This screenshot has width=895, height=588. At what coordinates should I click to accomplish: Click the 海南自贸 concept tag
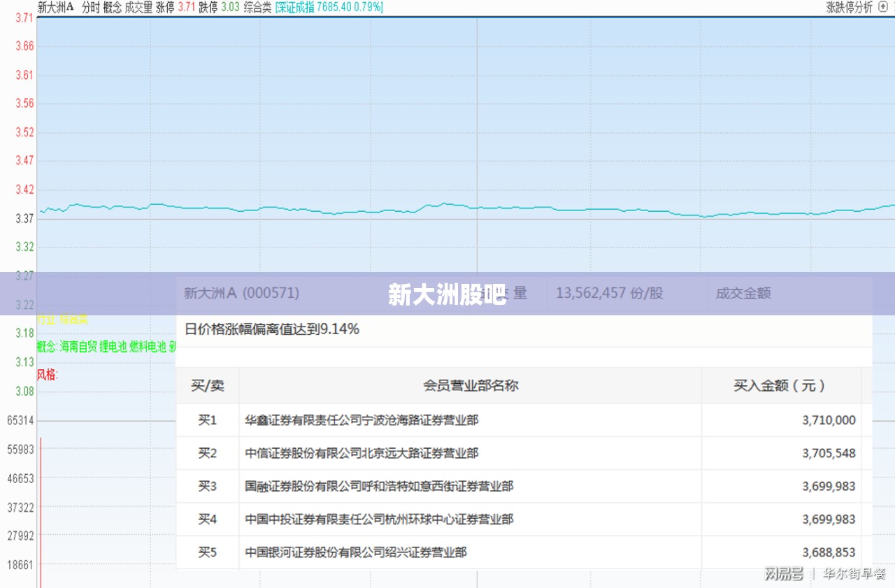point(78,347)
